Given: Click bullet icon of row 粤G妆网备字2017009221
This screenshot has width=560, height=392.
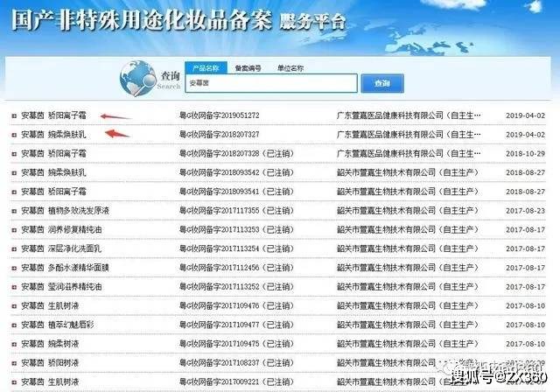Looking at the screenshot, I should pyautogui.click(x=14, y=382).
